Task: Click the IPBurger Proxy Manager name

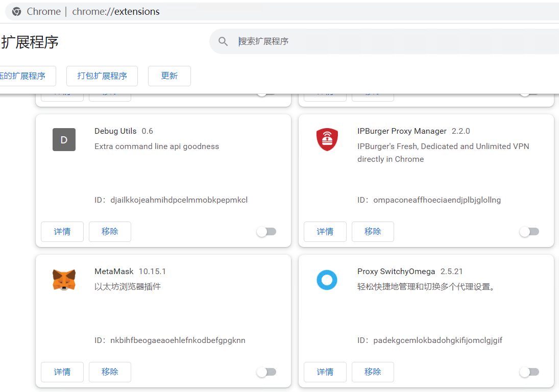Action: 402,131
